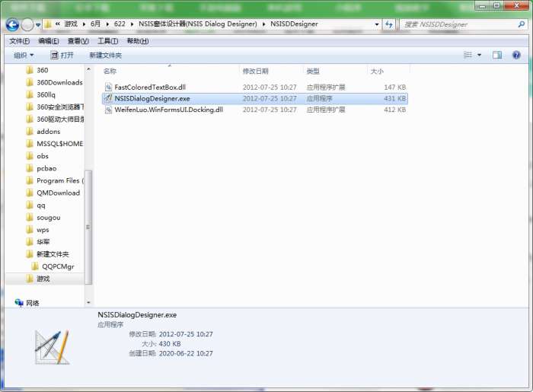
Task: Expand the view options dropdown arrow
Action: (x=479, y=55)
